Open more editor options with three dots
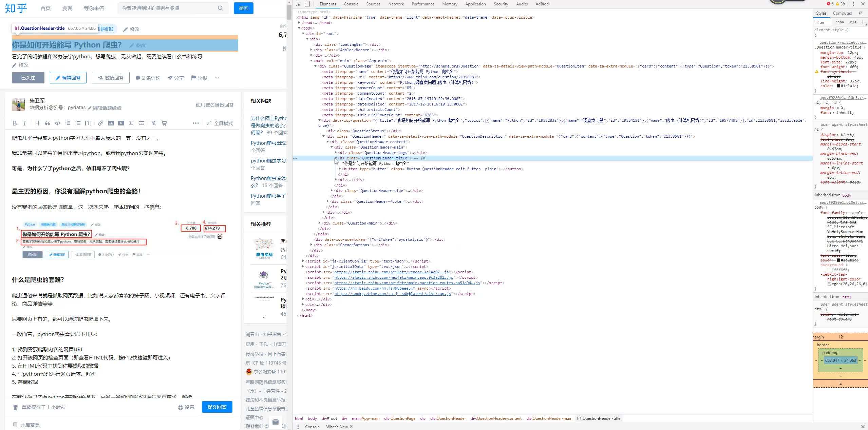This screenshot has width=868, height=430. pos(196,123)
